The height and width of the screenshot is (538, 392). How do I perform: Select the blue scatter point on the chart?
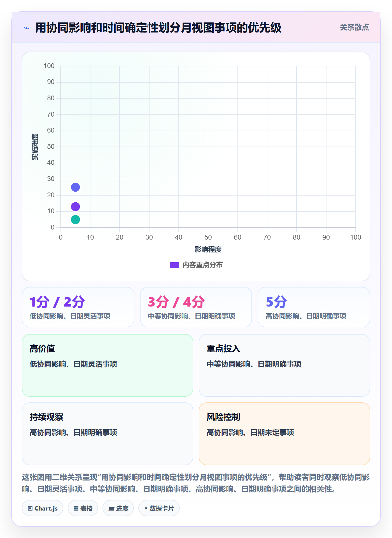75,187
